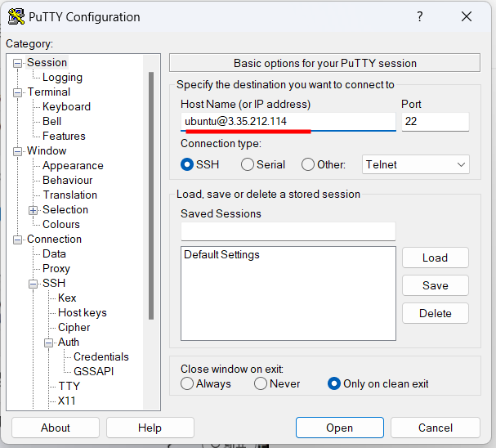Screen dimensions: 496x448
Task: Collapse the Terminal tree node
Action: [x=17, y=92]
